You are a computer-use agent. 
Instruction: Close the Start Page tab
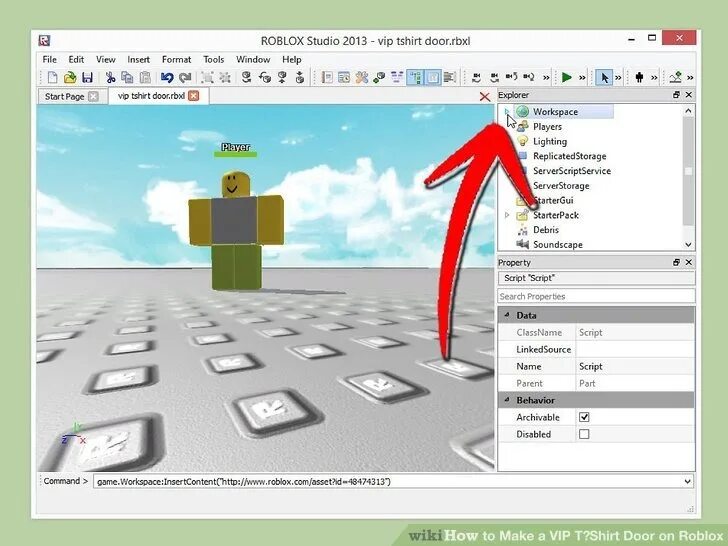click(93, 96)
